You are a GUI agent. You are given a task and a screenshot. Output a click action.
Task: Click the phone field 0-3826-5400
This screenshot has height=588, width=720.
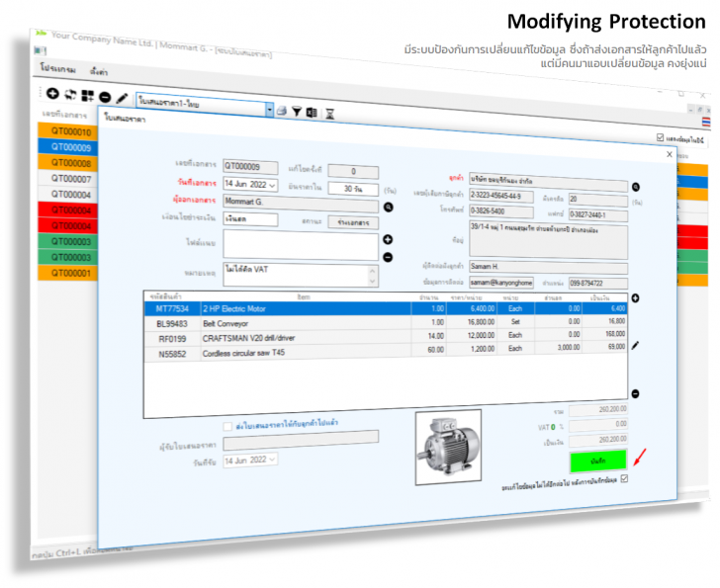(x=501, y=211)
